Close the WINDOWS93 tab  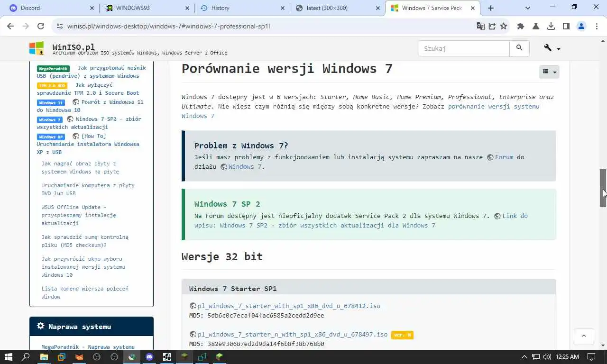click(x=187, y=8)
